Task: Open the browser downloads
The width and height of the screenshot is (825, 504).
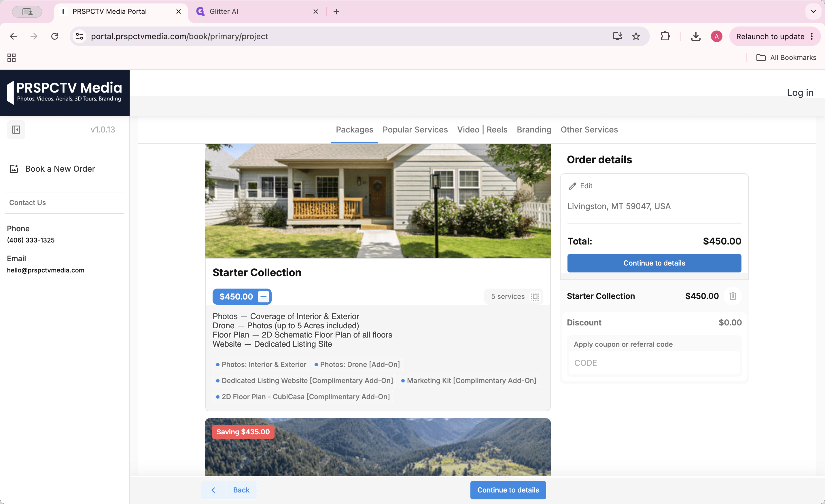Action: click(696, 36)
